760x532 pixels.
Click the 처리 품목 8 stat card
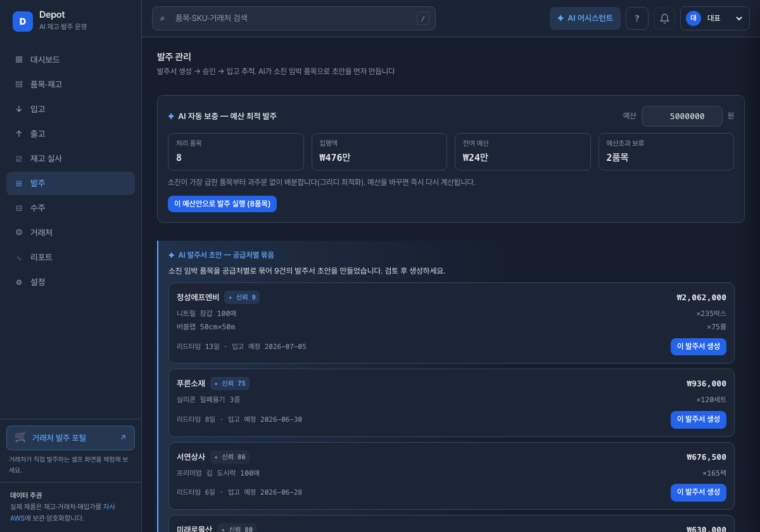236,151
